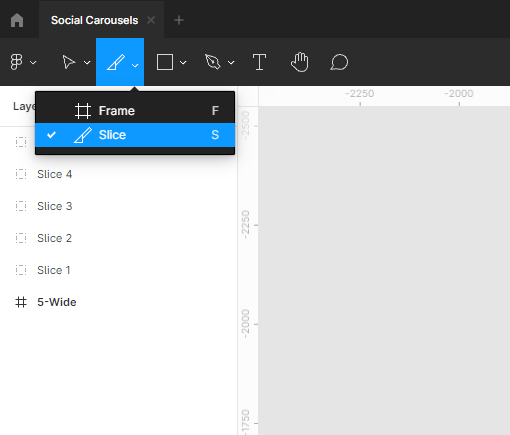Click the slice icon beside Slice 3

coord(21,206)
